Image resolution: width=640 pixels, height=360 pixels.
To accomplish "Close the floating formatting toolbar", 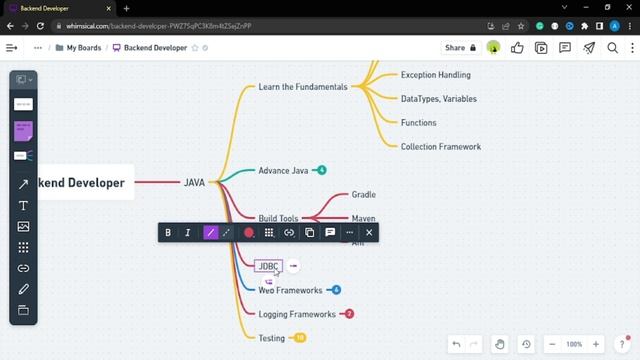I will point(369,233).
